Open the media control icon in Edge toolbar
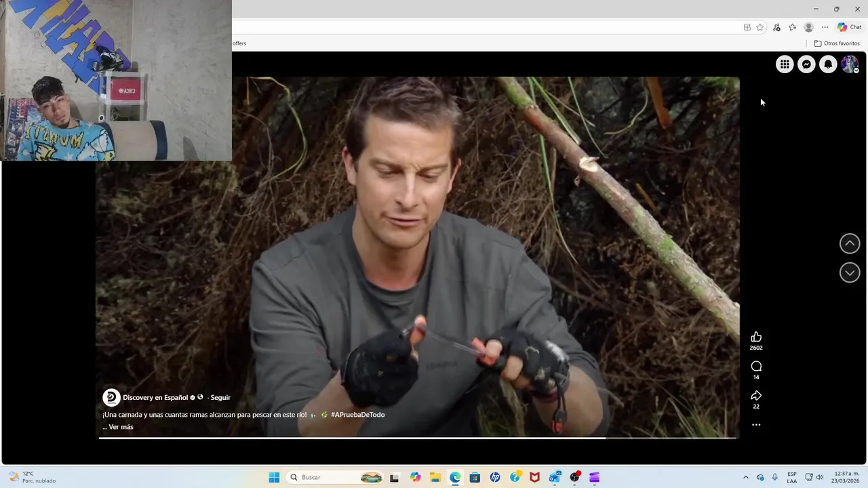 point(776,27)
